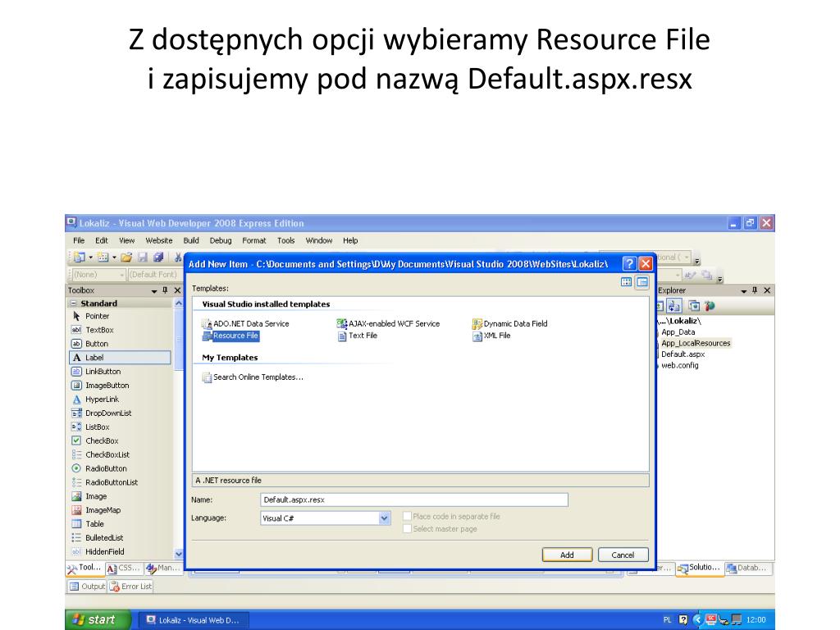
Task: Select Default.aspx in Solution Explorer
Action: pyautogui.click(x=682, y=354)
